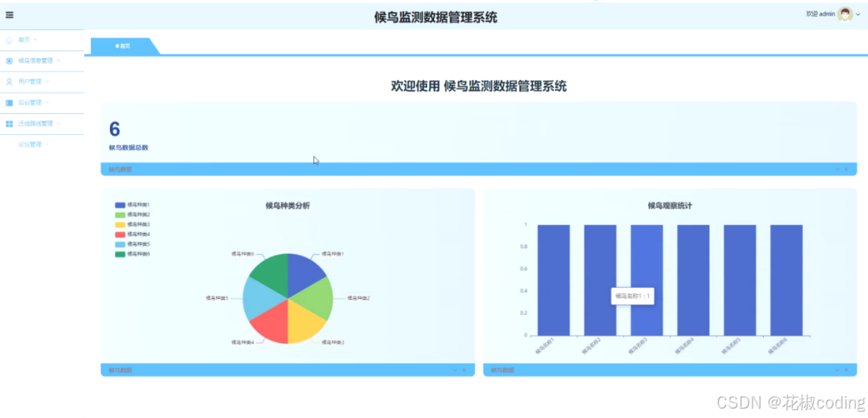The height and width of the screenshot is (418, 868).
Task: Toggle legend entry 候鸟种类4
Action: (133, 234)
